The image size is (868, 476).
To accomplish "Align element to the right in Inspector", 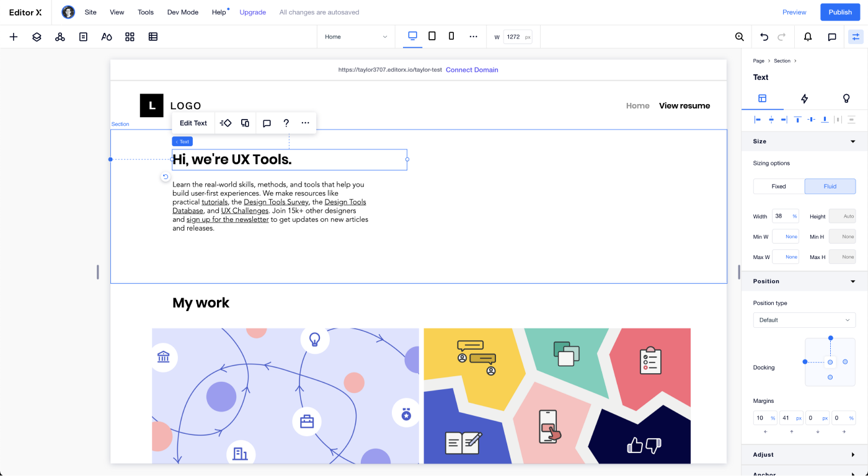I will click(784, 119).
